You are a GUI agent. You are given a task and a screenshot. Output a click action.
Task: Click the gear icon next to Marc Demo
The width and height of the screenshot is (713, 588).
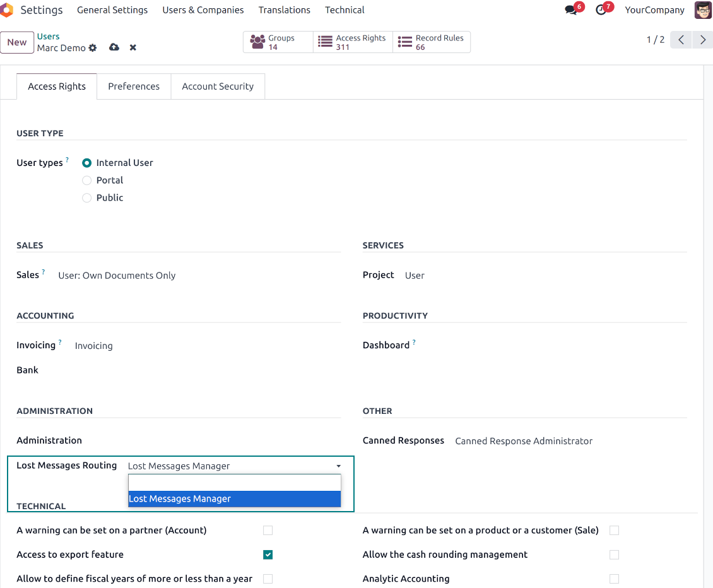coord(93,48)
